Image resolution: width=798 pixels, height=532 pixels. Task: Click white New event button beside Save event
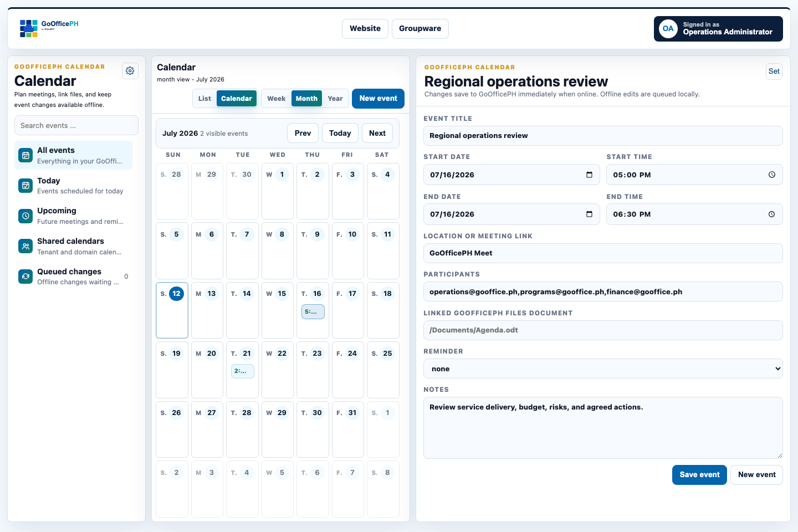[x=756, y=475]
